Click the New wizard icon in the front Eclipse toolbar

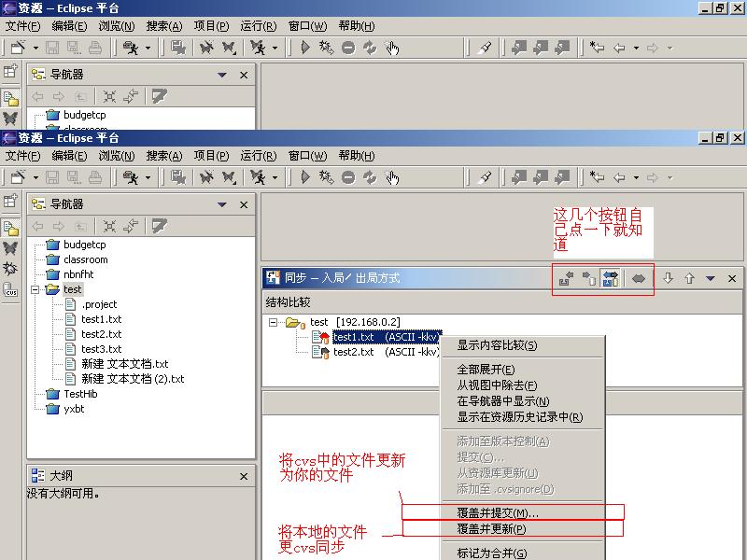18,177
